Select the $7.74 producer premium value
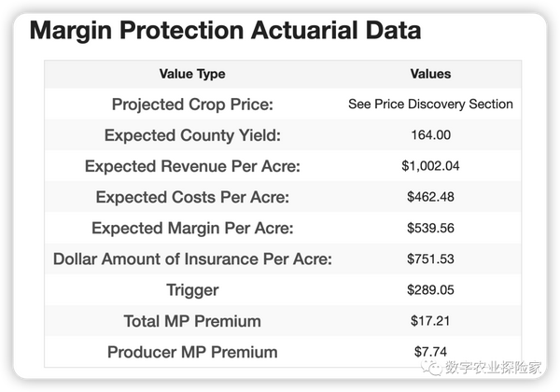Image resolution: width=560 pixels, height=392 pixels. point(430,352)
